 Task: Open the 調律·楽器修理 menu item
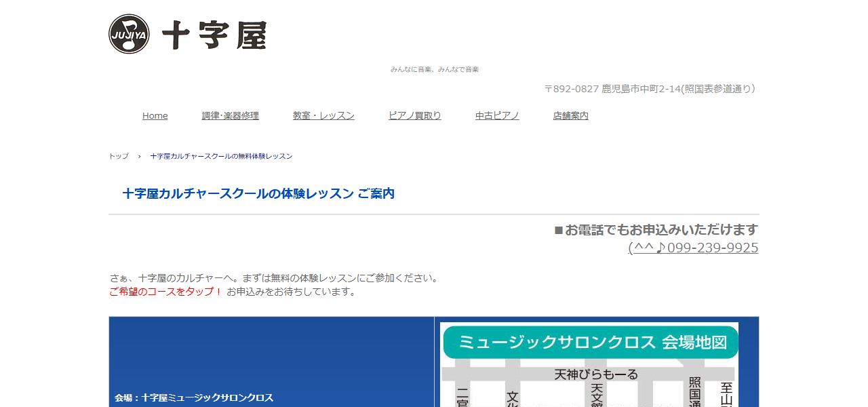(x=230, y=116)
